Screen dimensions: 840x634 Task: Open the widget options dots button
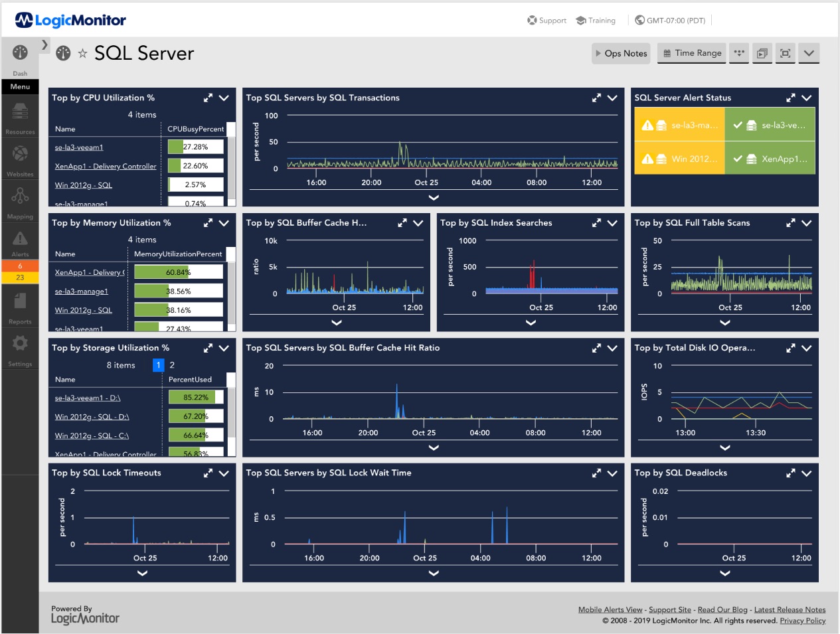[739, 53]
